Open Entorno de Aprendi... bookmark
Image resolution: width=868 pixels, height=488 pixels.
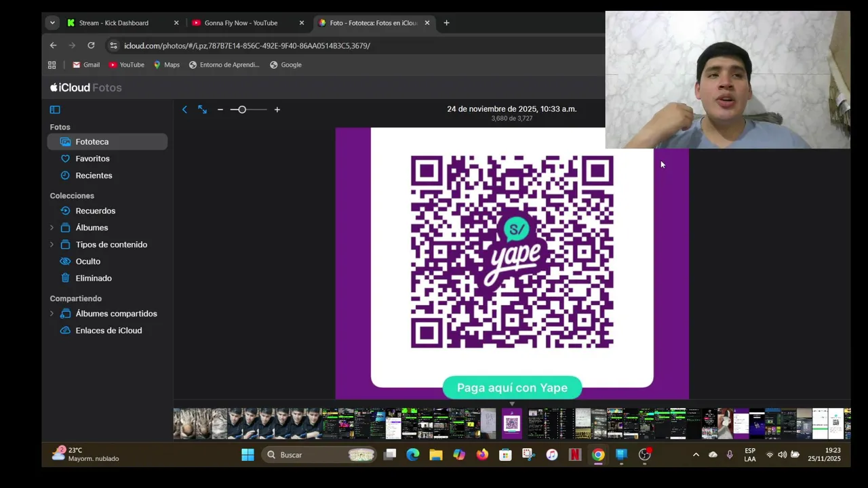coord(224,65)
